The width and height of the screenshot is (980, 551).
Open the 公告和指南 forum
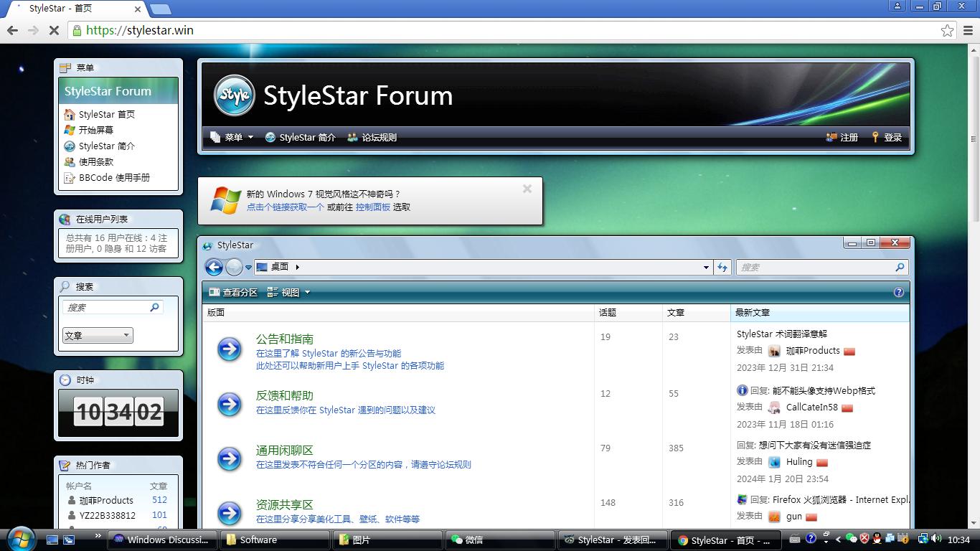coord(285,339)
